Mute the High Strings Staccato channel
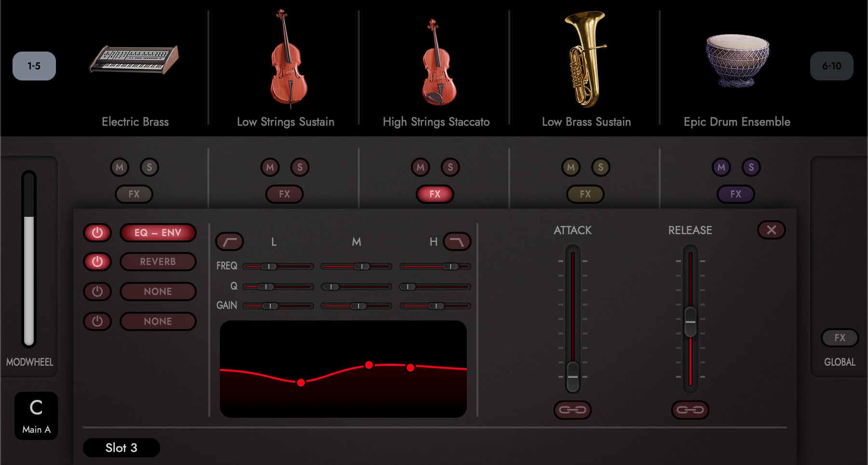Image resolution: width=868 pixels, height=465 pixels. tap(420, 167)
